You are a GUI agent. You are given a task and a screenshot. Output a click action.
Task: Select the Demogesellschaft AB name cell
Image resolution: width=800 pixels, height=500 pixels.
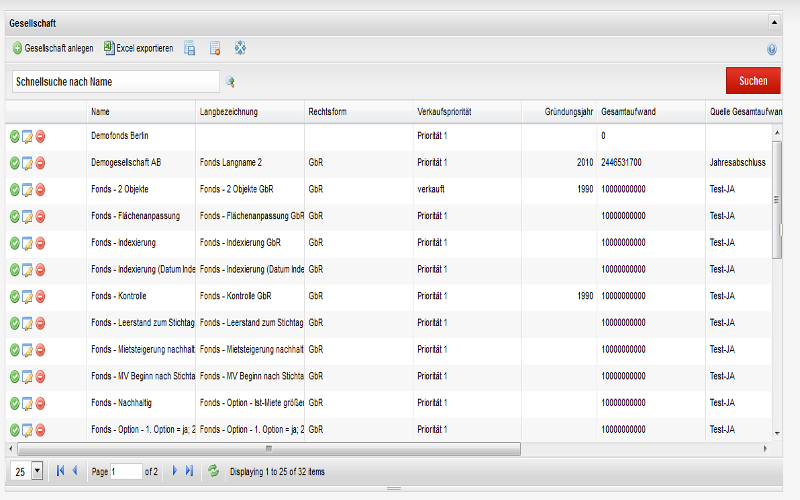(x=141, y=163)
